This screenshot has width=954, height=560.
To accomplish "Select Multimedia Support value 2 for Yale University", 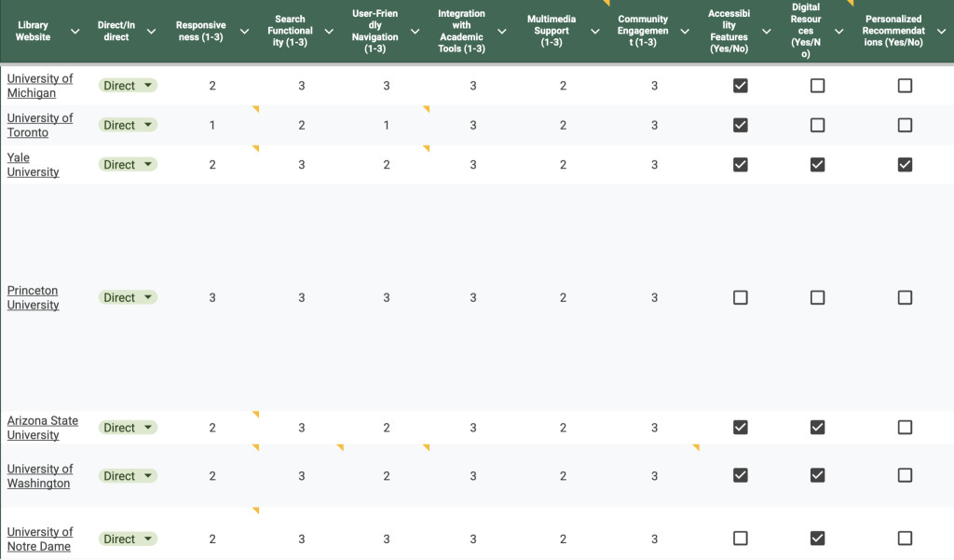I will tap(564, 165).
